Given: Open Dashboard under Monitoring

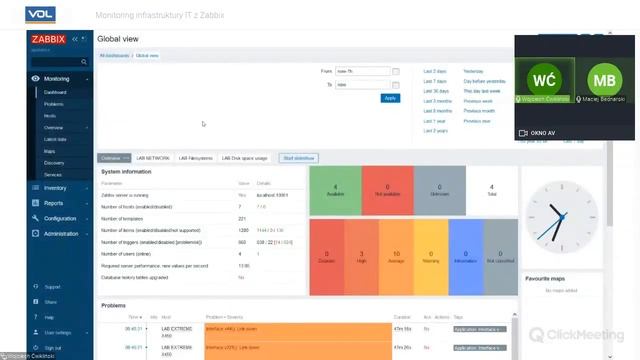Looking at the screenshot, I should coord(55,92).
